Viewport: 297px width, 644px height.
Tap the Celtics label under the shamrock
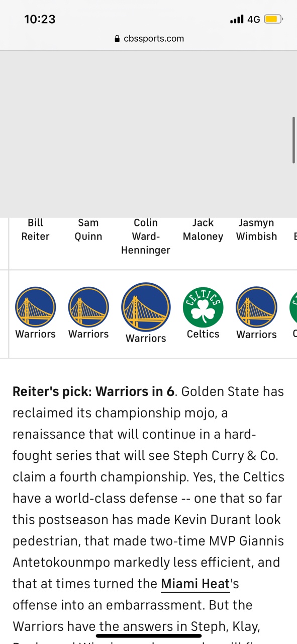click(x=203, y=334)
